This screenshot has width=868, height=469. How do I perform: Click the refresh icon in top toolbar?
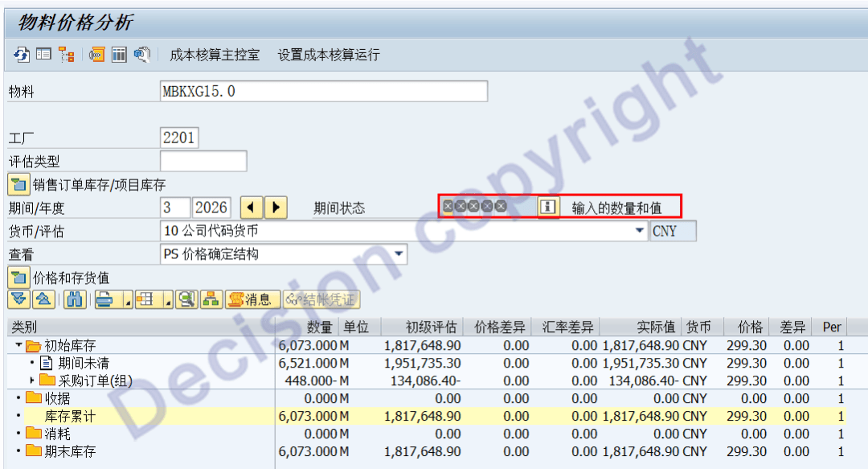point(22,55)
